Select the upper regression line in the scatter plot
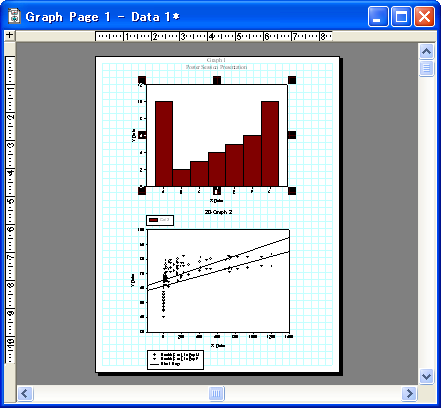Image resolution: width=441 pixels, height=408 pixels. 218,262
